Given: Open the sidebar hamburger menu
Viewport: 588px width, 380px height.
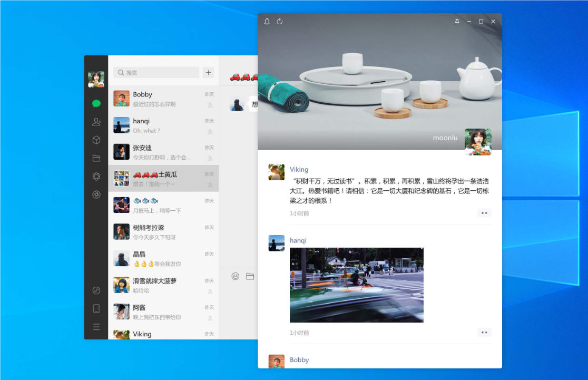Looking at the screenshot, I should pyautogui.click(x=96, y=327).
